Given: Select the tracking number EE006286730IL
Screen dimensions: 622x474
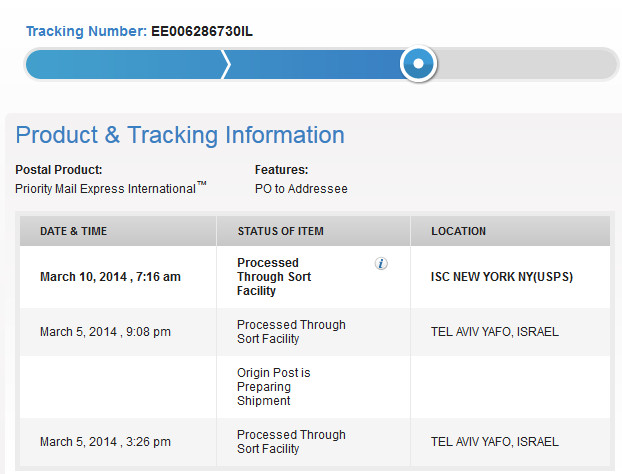Looking at the screenshot, I should [x=202, y=31].
